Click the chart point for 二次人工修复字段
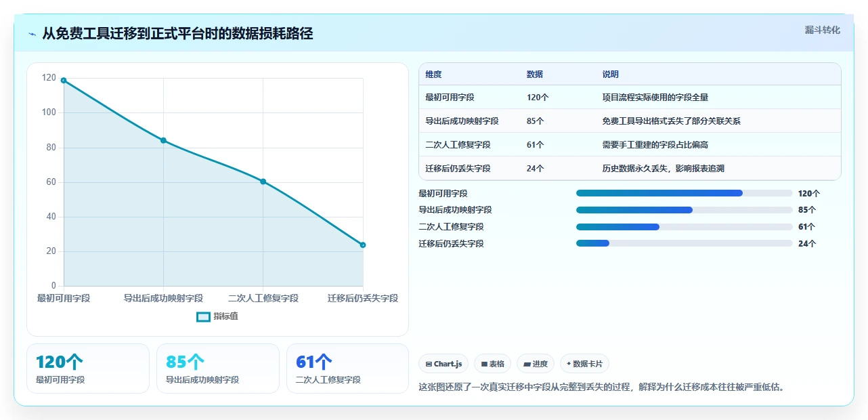 pyautogui.click(x=263, y=182)
